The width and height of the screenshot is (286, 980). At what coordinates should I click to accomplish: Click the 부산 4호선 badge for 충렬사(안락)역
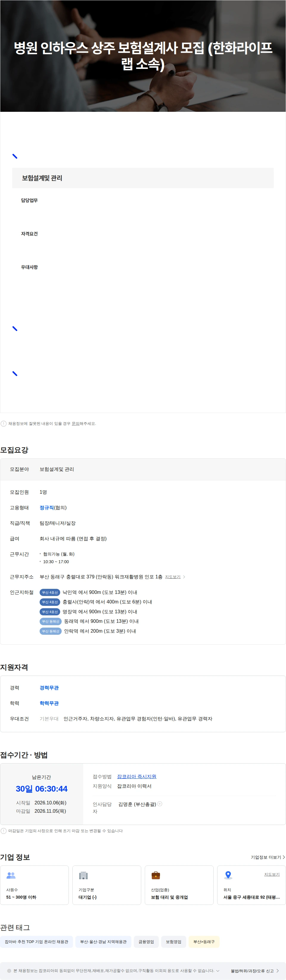click(x=50, y=602)
